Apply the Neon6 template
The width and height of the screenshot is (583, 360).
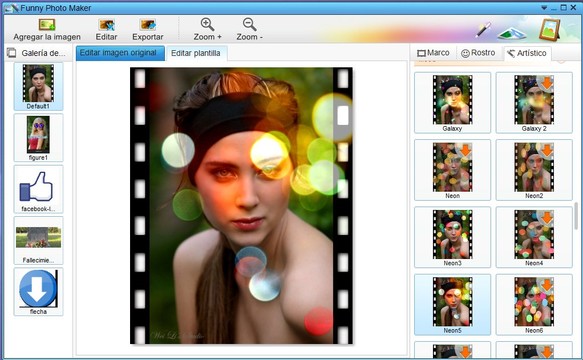(534, 305)
